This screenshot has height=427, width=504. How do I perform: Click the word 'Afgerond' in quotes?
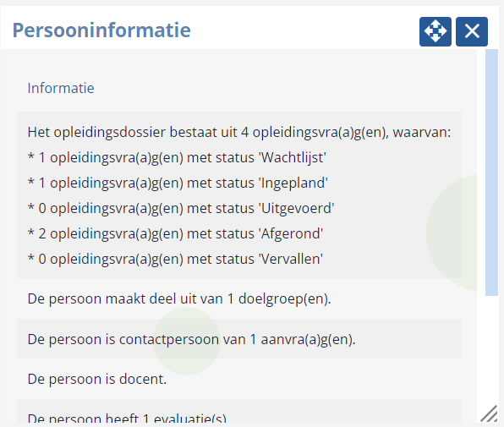point(291,234)
